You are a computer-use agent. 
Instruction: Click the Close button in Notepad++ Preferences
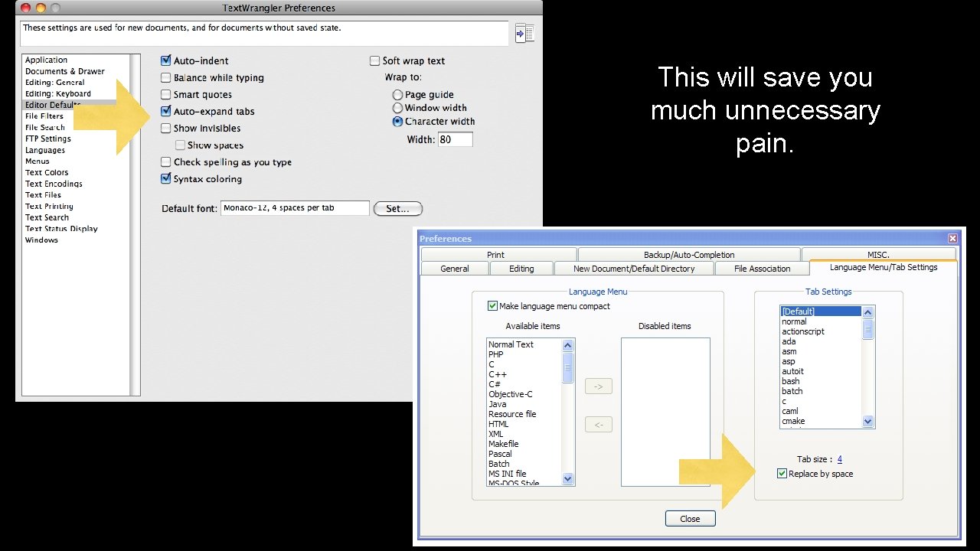[690, 519]
